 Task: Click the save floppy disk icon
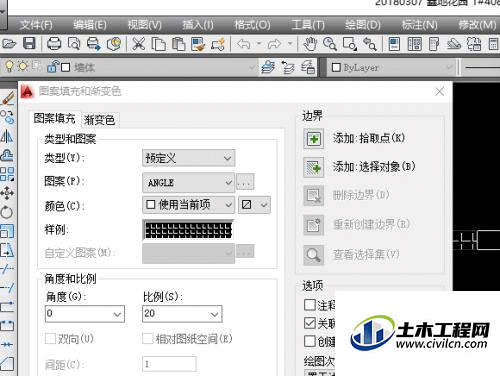(29, 44)
